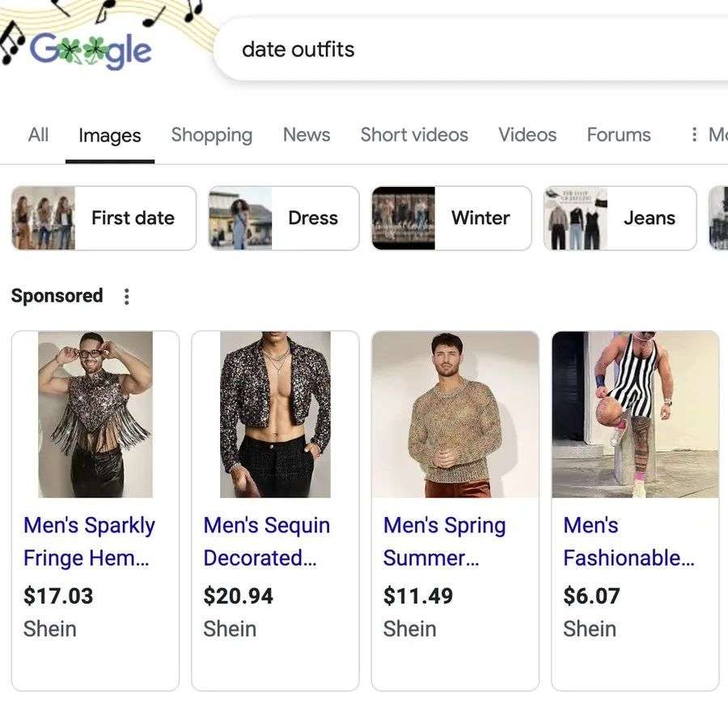Open the Men's Sequin Decorated link
Viewport: 728px width, 708px height.
[x=267, y=541]
